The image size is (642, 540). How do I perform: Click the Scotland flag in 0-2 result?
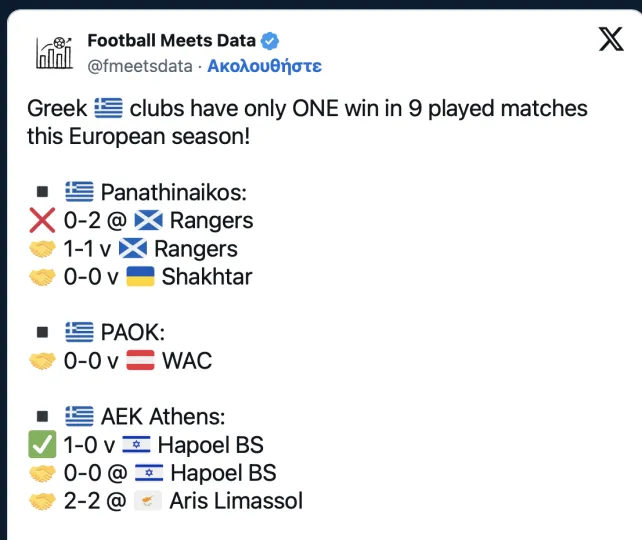149,220
